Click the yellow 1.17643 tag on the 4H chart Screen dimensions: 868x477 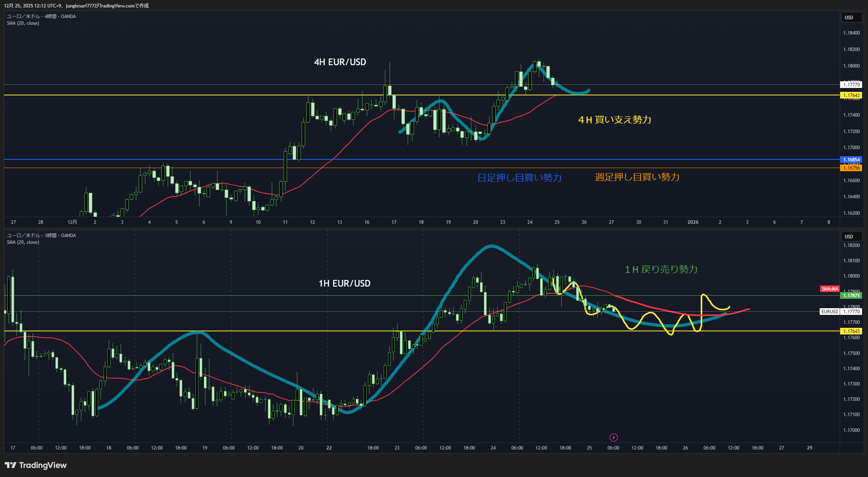851,95
